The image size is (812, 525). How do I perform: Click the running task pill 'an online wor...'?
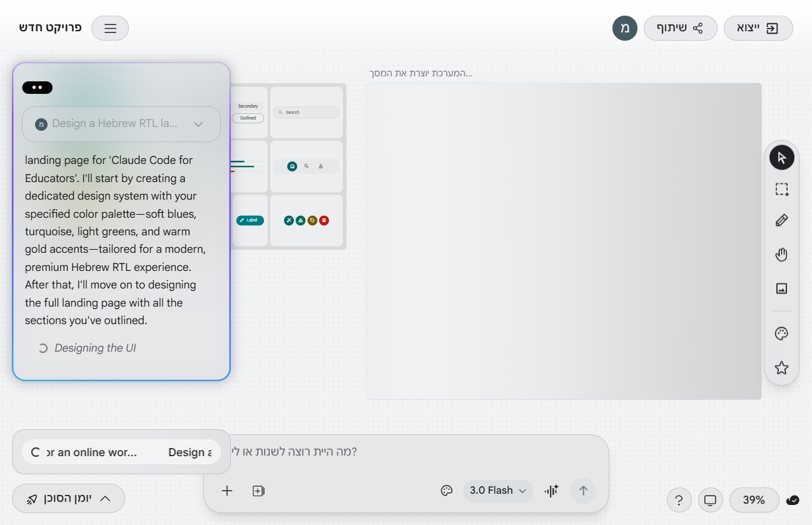click(x=121, y=452)
